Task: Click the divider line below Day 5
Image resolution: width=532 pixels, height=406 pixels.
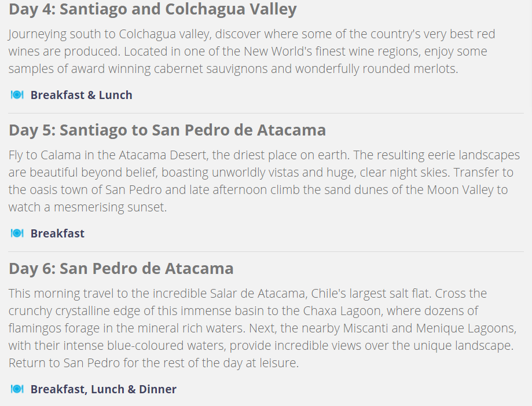Action: [266, 251]
